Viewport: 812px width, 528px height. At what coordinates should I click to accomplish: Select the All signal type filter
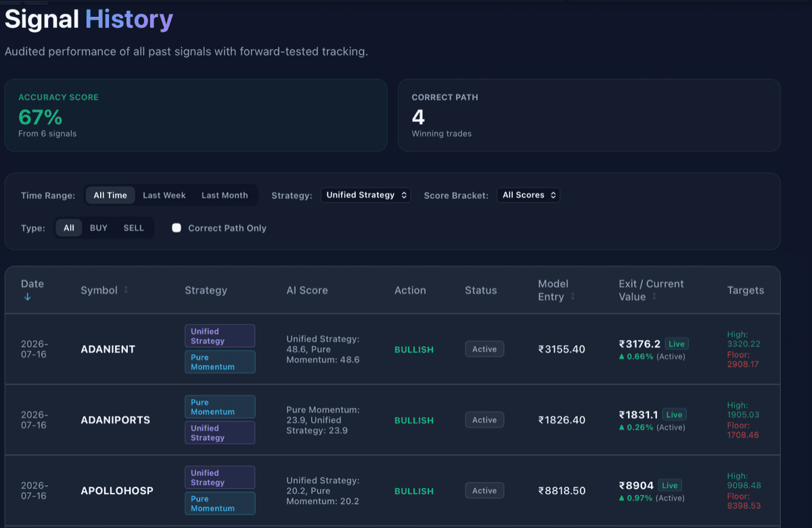(x=69, y=228)
